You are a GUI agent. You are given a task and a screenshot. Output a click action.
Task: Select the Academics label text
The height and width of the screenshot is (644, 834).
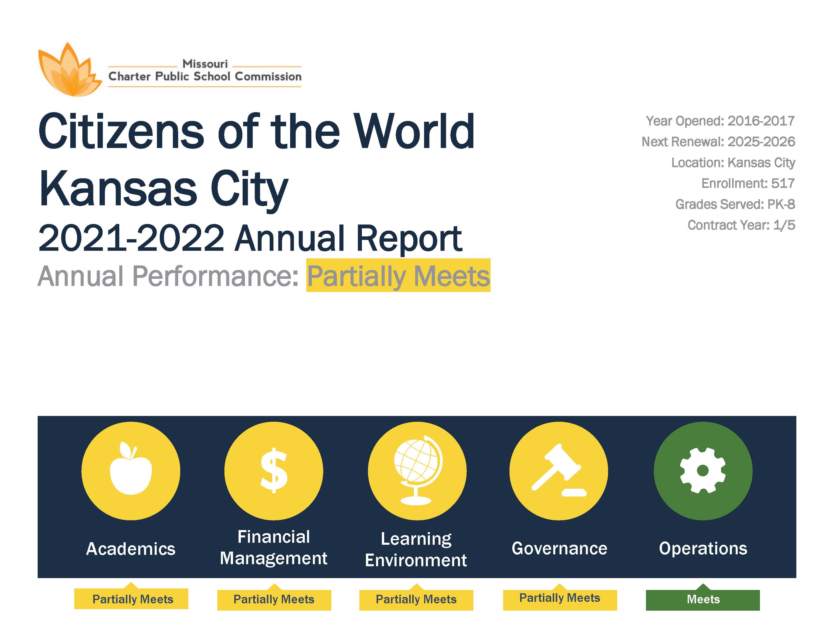[131, 549]
